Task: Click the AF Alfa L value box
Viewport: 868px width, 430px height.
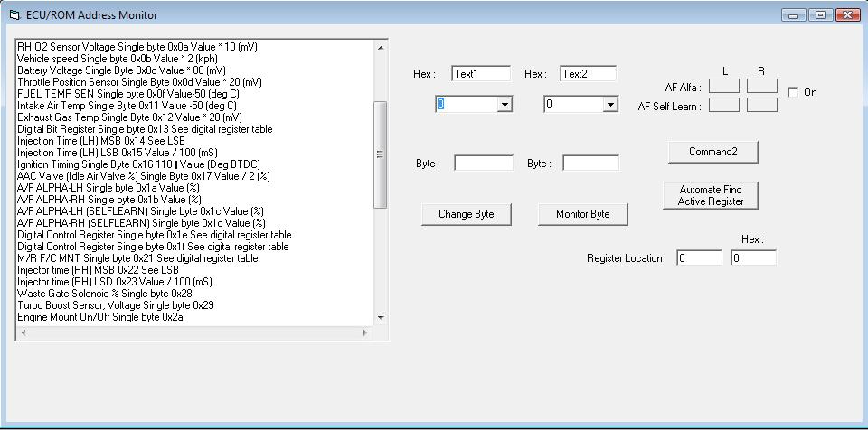Action: click(724, 87)
